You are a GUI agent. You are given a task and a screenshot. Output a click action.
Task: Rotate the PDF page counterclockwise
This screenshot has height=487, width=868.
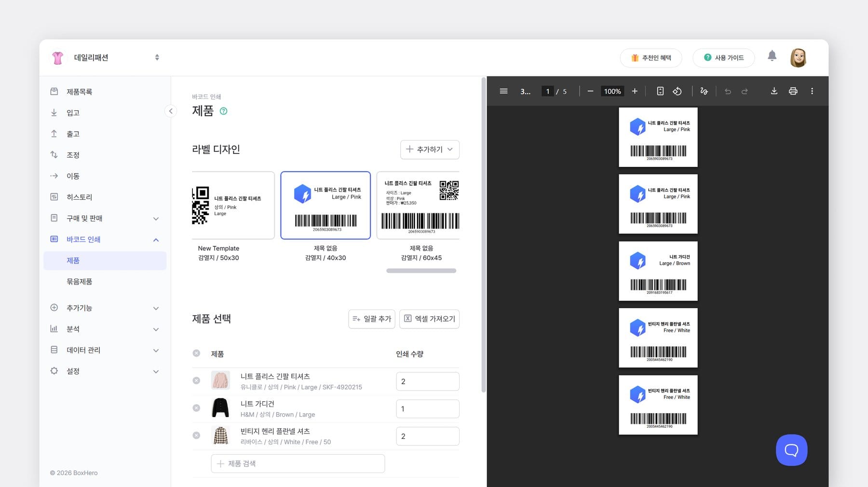point(677,91)
